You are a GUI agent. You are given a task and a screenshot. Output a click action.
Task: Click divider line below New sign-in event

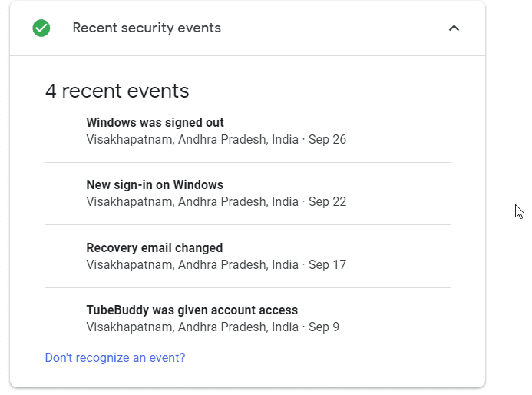[x=248, y=225]
